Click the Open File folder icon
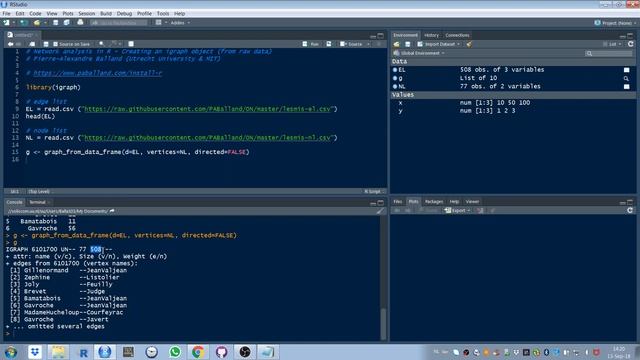The height and width of the screenshot is (360, 640). [37, 23]
